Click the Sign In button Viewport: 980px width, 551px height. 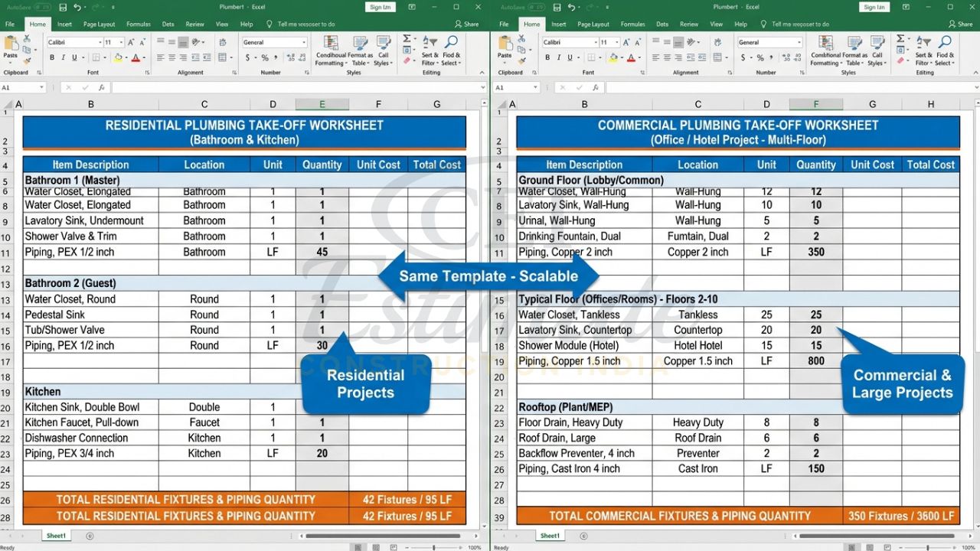381,6
